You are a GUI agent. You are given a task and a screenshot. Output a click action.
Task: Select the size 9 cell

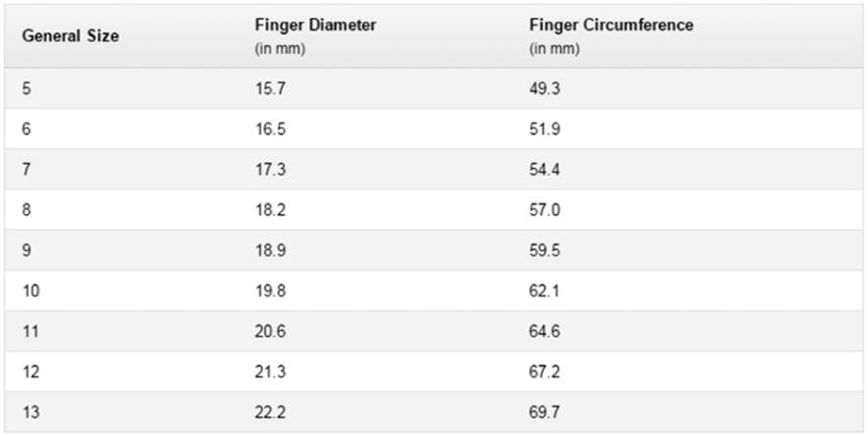point(27,249)
